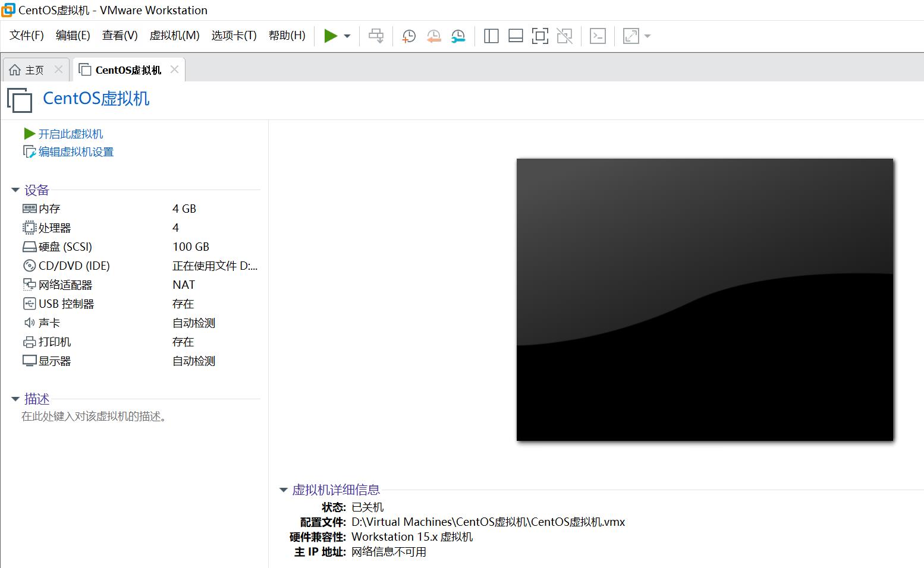The image size is (924, 568).
Task: Select the 声卡 device row
Action: coord(140,323)
